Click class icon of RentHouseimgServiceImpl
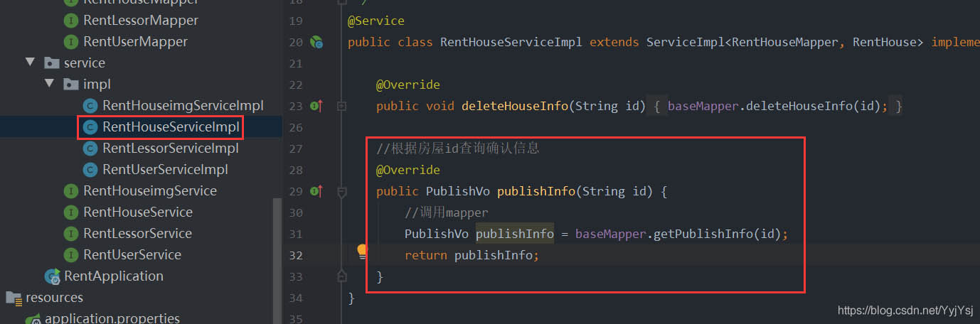The height and width of the screenshot is (324, 980). 90,106
